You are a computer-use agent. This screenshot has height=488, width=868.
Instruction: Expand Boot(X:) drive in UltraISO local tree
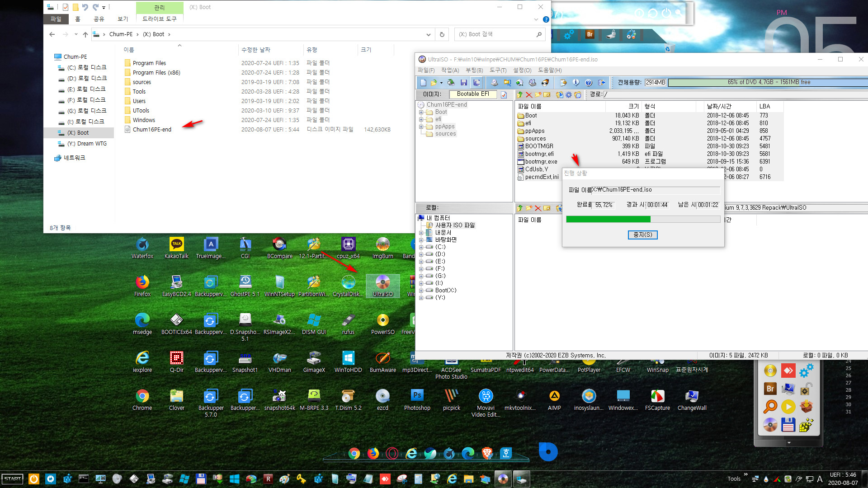(421, 291)
